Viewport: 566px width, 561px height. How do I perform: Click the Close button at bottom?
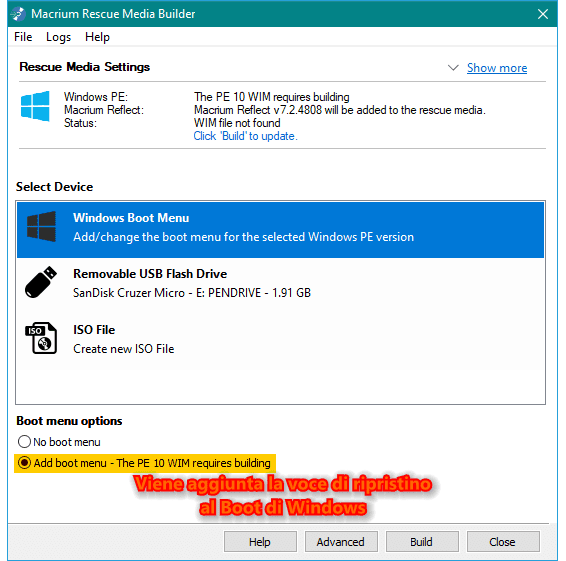point(503,542)
